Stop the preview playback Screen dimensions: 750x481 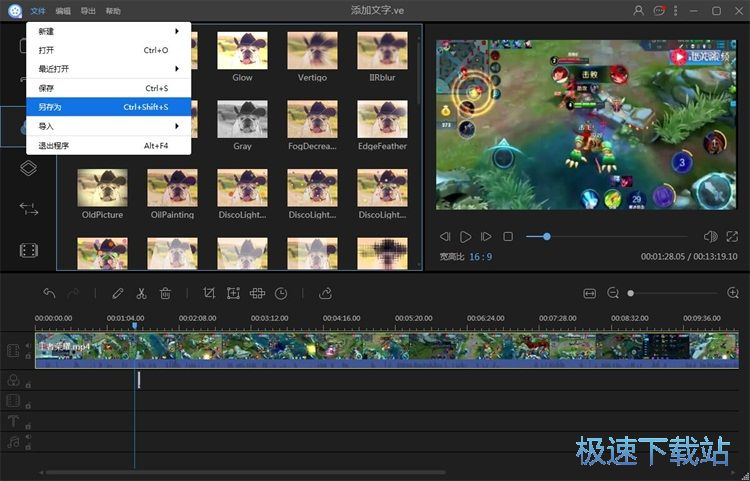pyautogui.click(x=508, y=236)
